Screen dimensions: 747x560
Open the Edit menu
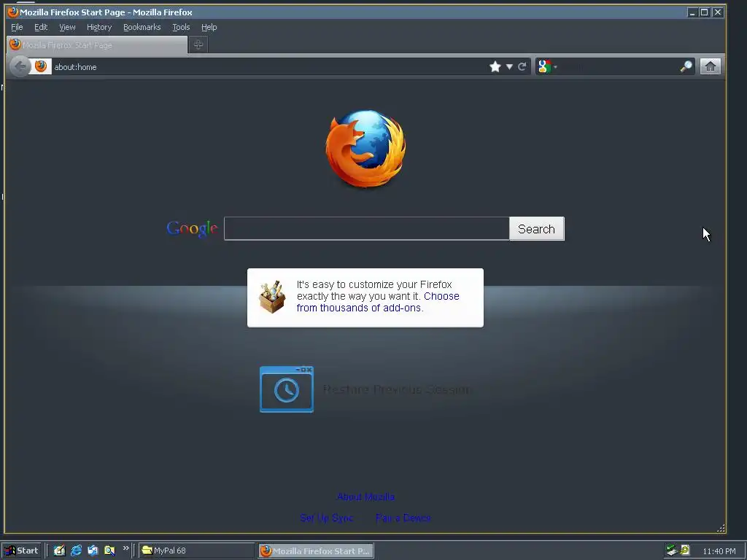[41, 27]
